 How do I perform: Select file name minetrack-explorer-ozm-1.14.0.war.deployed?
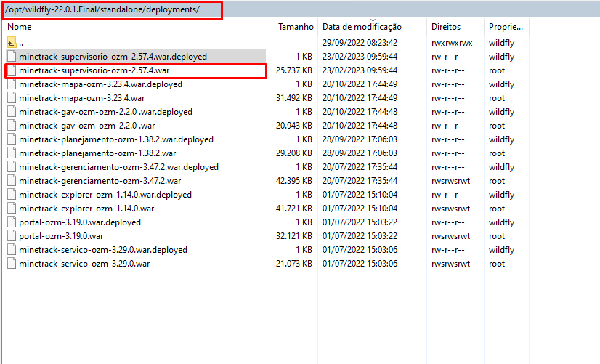point(105,195)
